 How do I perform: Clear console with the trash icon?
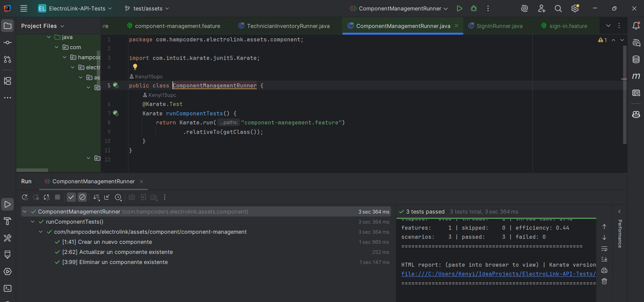(604, 281)
